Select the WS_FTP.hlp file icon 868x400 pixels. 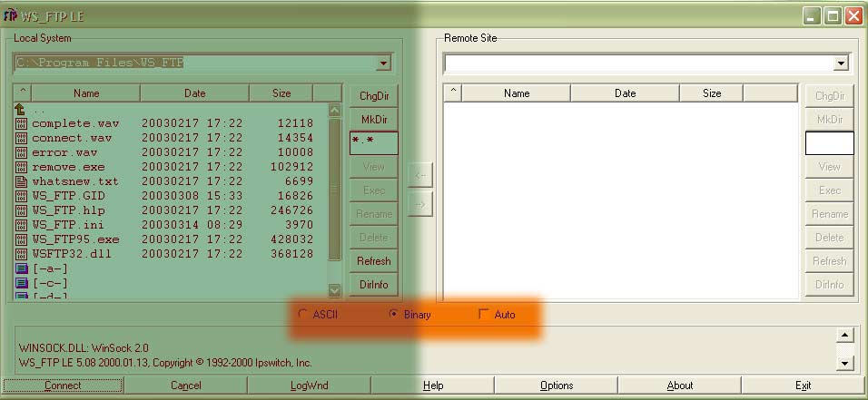click(x=21, y=210)
